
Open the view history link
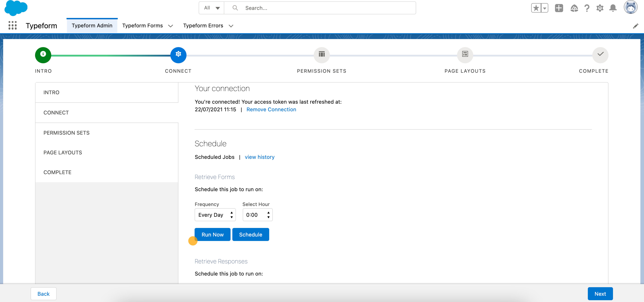click(x=260, y=157)
